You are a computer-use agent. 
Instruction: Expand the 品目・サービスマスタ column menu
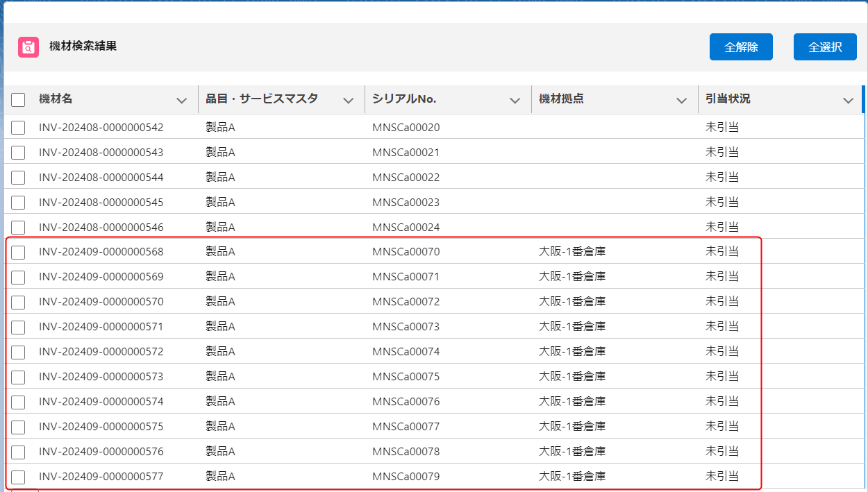tap(349, 101)
